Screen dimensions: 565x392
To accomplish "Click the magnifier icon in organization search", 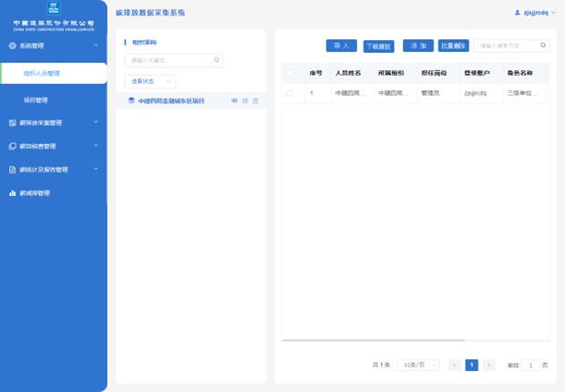I will (216, 60).
